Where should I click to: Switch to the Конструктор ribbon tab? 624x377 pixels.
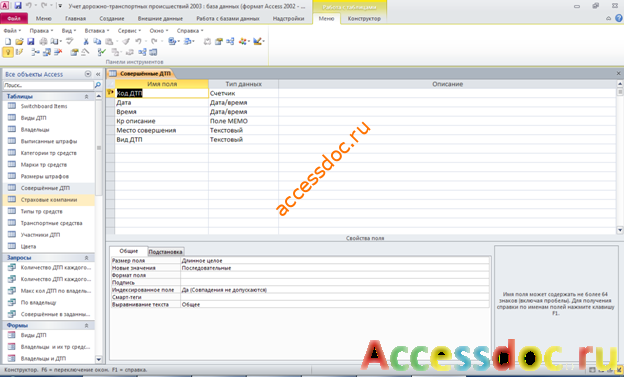364,18
